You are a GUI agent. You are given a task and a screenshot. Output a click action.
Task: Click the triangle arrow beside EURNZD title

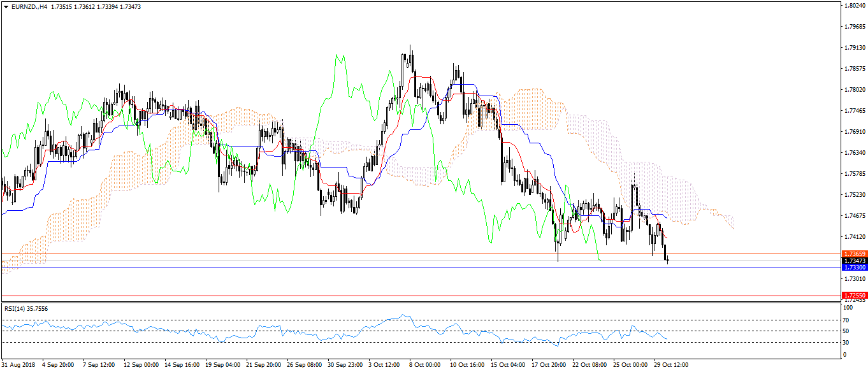(x=6, y=6)
